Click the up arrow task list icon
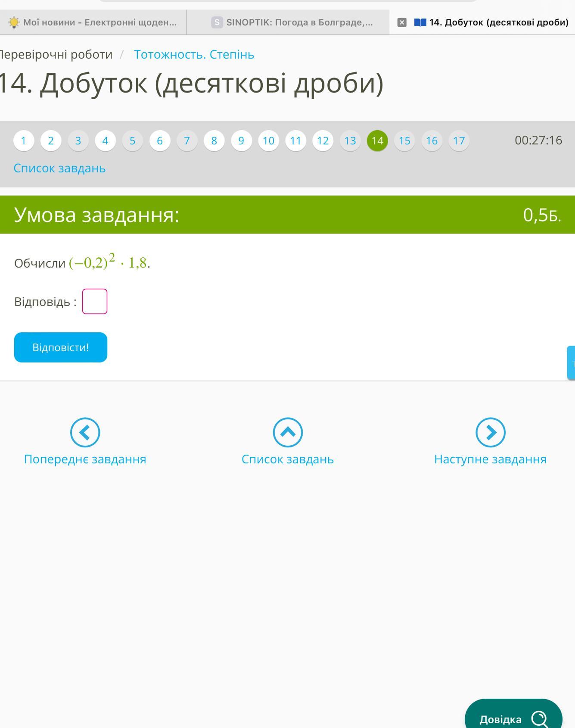 [288, 432]
